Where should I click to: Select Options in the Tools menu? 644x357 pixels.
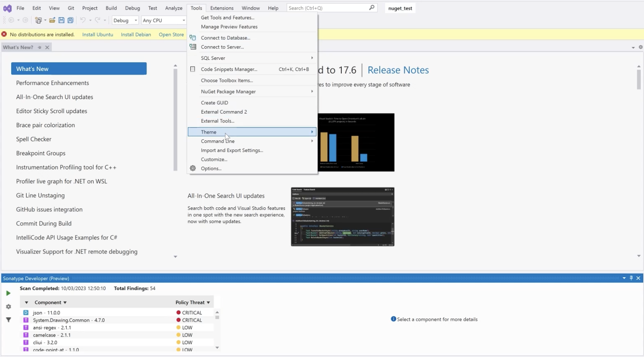point(211,168)
